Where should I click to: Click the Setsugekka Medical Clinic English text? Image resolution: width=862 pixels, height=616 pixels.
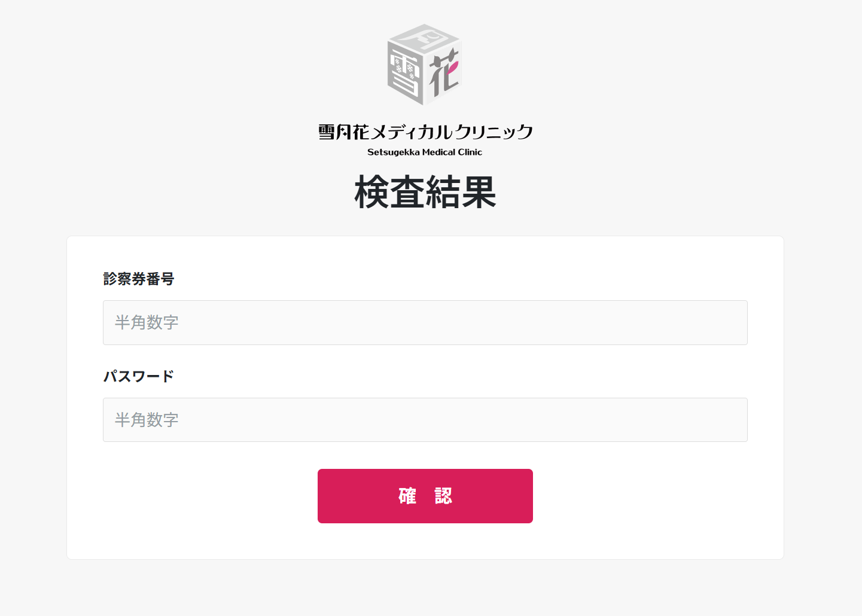425,152
